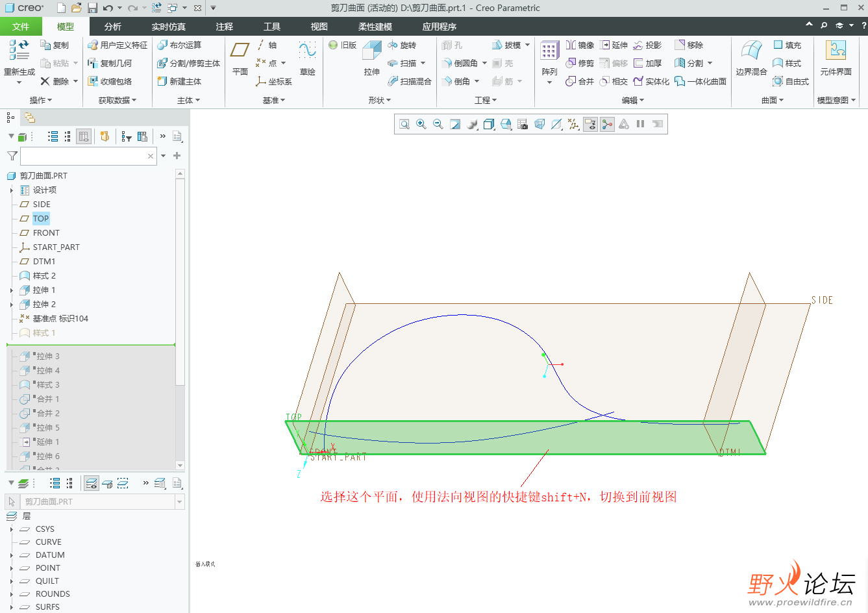868x613 pixels.
Task: Toggle layer visibility display button in layer panel
Action: click(92, 483)
